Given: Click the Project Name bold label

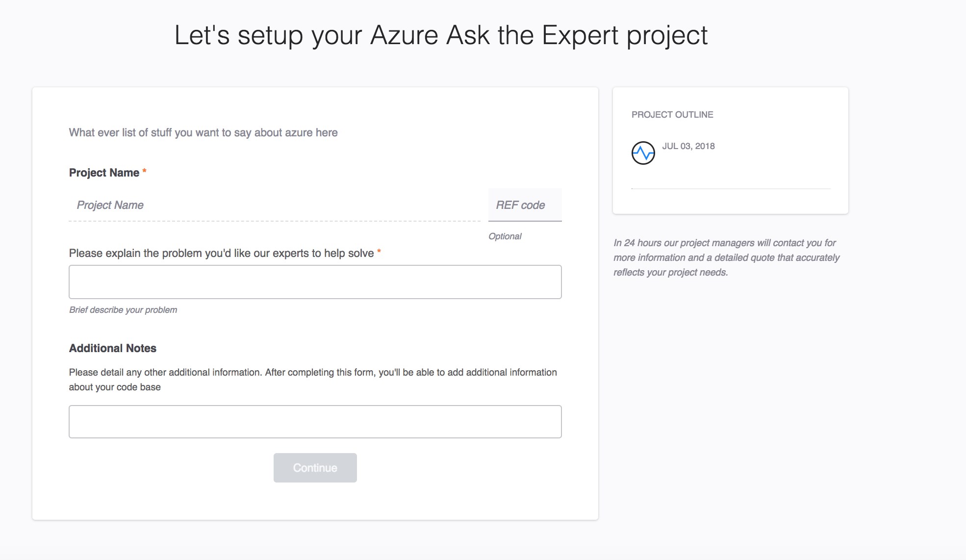Looking at the screenshot, I should (104, 173).
